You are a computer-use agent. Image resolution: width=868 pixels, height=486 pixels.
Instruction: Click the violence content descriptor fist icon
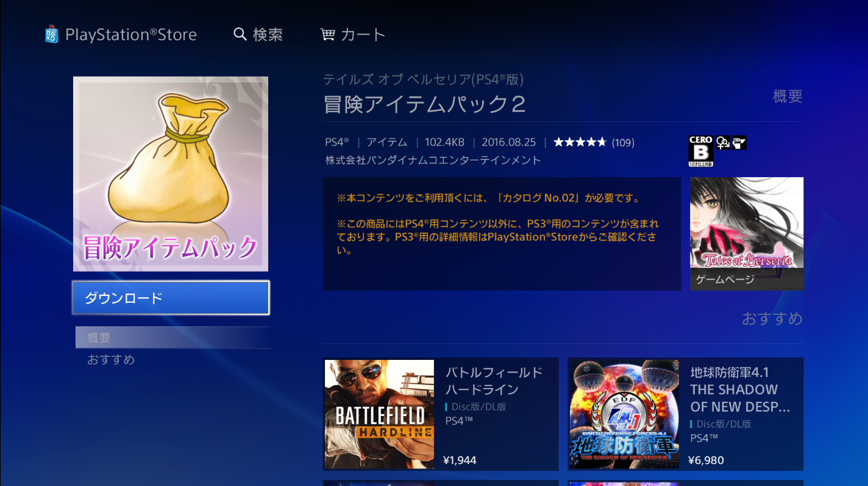pos(739,143)
